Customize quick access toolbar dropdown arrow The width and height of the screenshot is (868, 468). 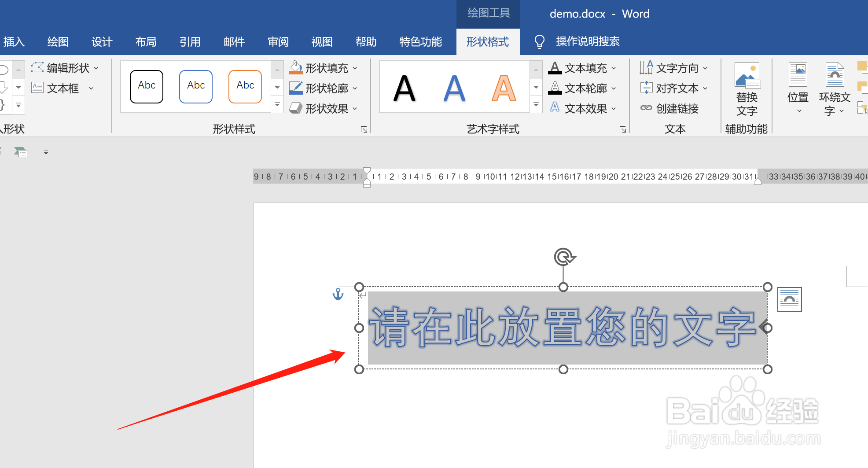46,153
